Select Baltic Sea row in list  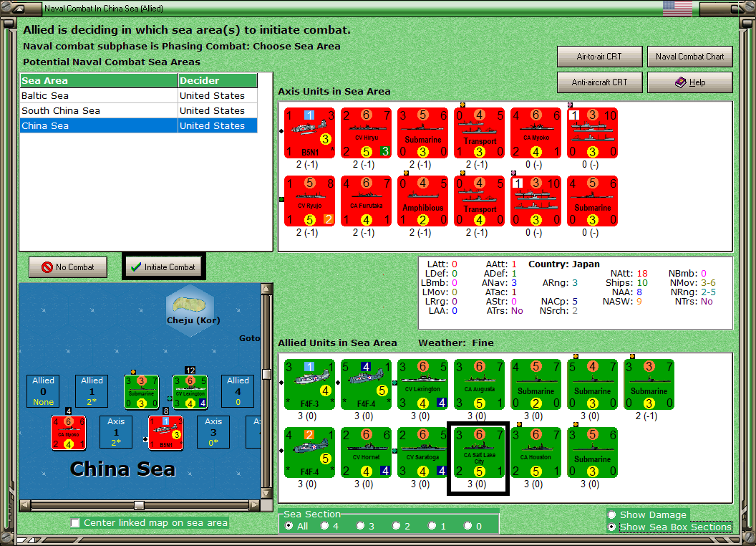[139, 95]
